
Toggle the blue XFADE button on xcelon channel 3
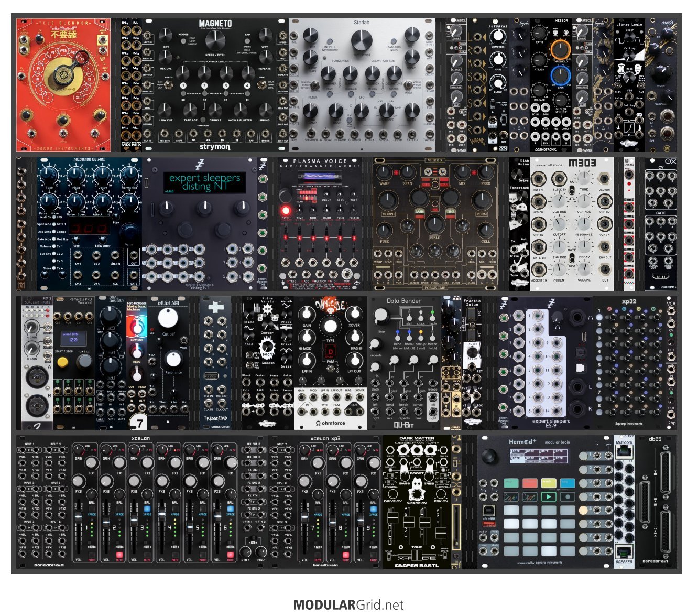tap(147, 509)
